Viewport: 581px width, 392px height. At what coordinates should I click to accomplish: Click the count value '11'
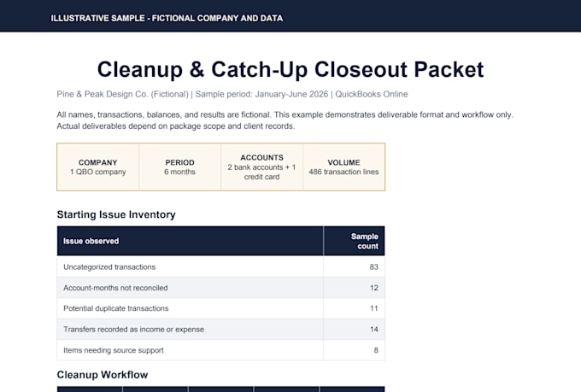pyautogui.click(x=374, y=308)
